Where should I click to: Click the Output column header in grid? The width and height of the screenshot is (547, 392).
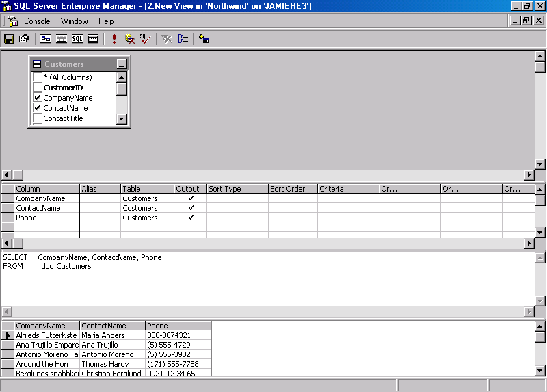[x=191, y=189]
